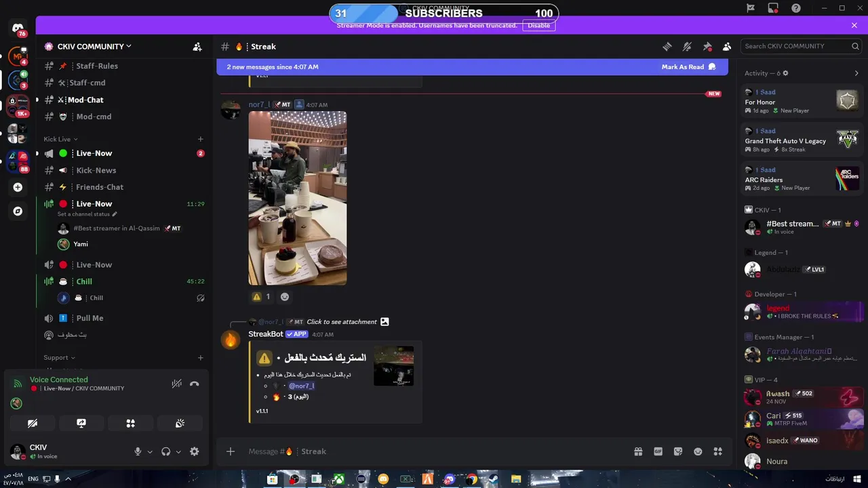Focus Search CKIV COMMUNITY field
Screen dimensions: 868x488
[801, 46]
